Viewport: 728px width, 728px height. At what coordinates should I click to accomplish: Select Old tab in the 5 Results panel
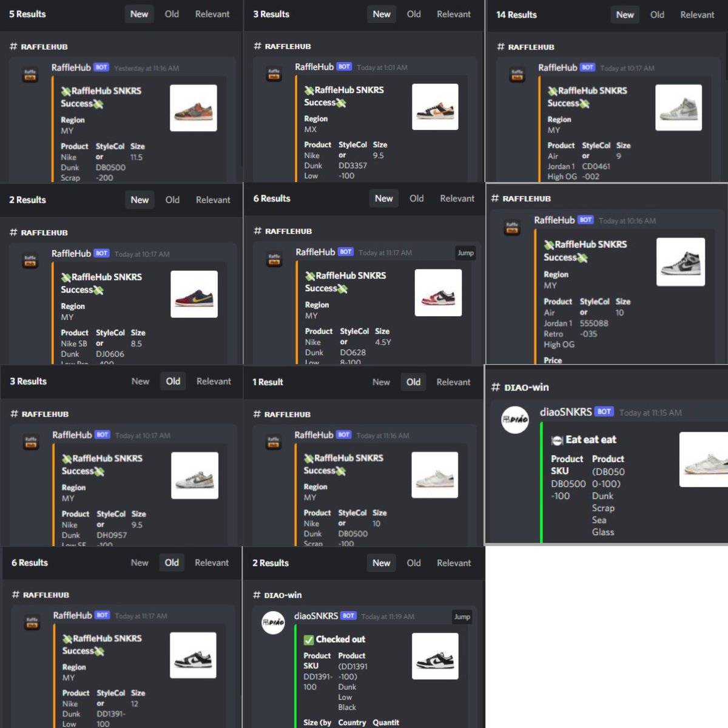[172, 14]
